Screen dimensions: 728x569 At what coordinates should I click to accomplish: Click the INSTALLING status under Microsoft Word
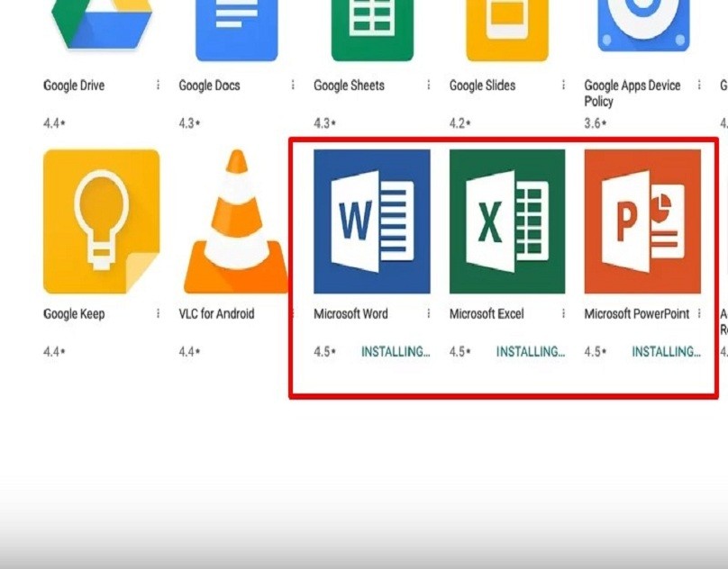(x=396, y=352)
